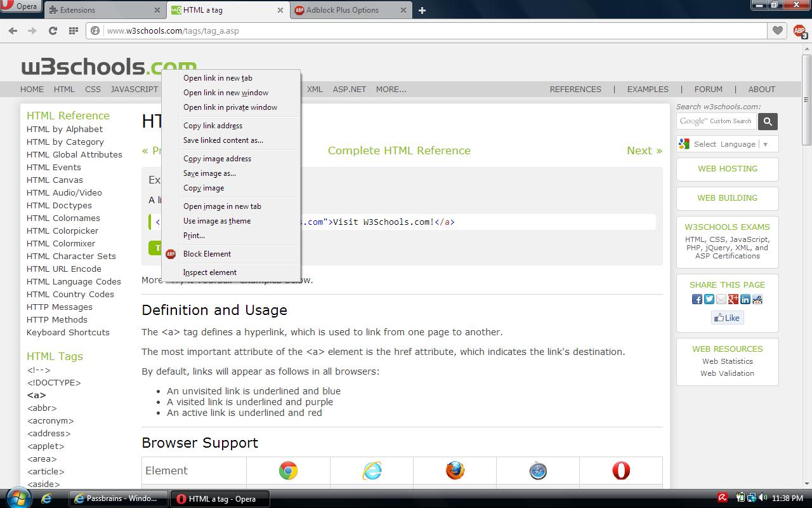This screenshot has height=508, width=812.
Task: Share this page on LinkedIn
Action: click(745, 299)
